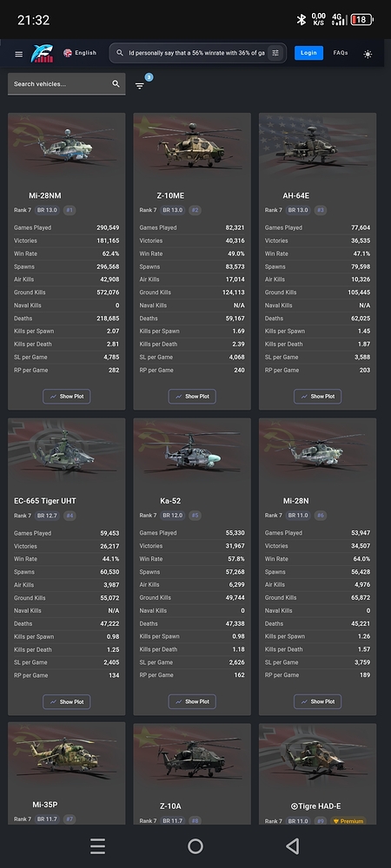Open the vehicle filter icon with badge

pyautogui.click(x=140, y=85)
